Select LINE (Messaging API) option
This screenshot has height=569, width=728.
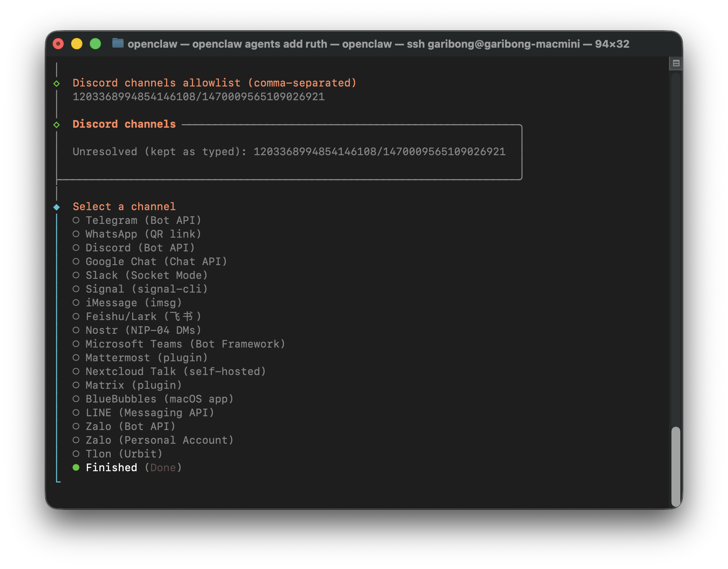coord(143,413)
